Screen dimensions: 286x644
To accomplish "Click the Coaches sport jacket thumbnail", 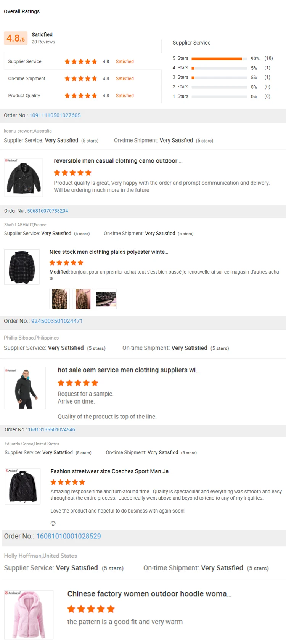I will 22,486.
